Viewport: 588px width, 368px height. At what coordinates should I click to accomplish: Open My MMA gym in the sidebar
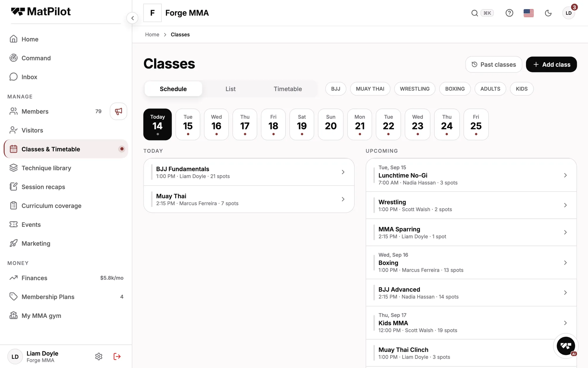(x=66, y=315)
